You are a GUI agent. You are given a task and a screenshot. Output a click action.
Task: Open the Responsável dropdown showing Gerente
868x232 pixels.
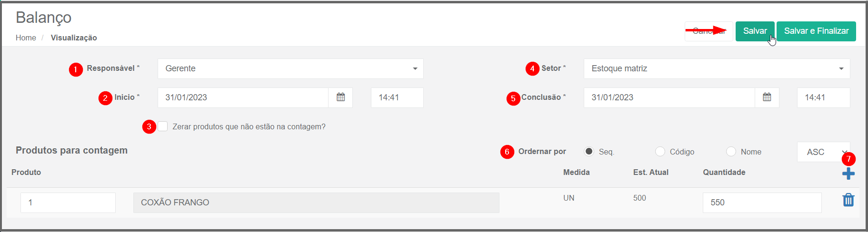(x=290, y=68)
